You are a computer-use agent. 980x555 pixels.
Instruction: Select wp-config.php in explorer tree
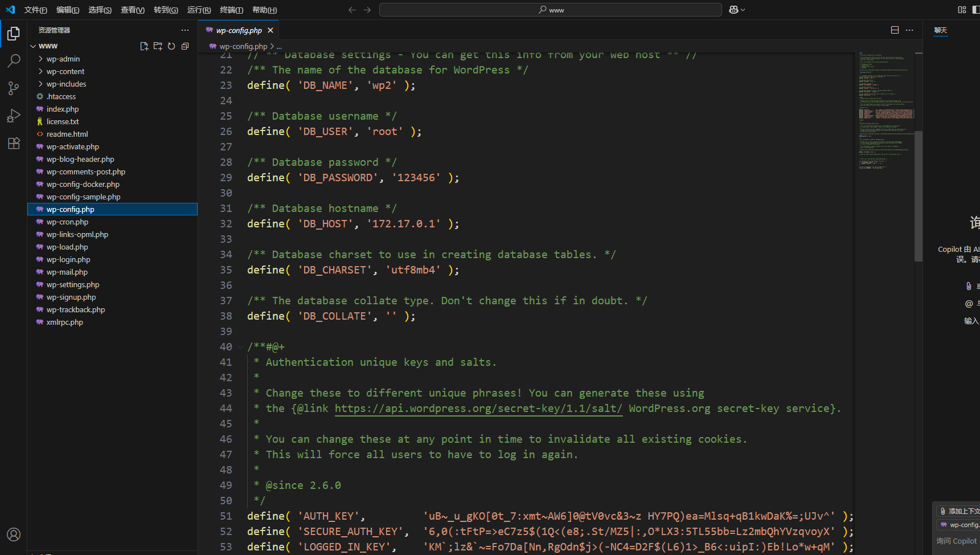113,209
